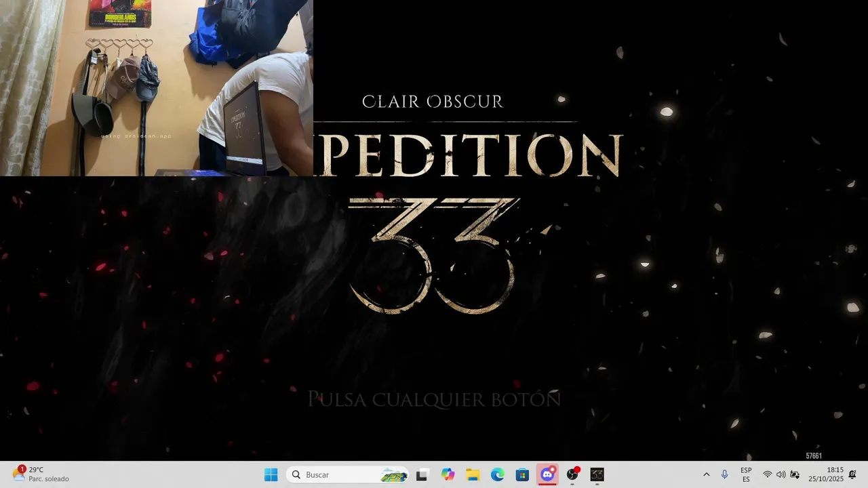Select the Expedition 33 game taskbar icon
This screenshot has width=868, height=488.
pyautogui.click(x=597, y=474)
